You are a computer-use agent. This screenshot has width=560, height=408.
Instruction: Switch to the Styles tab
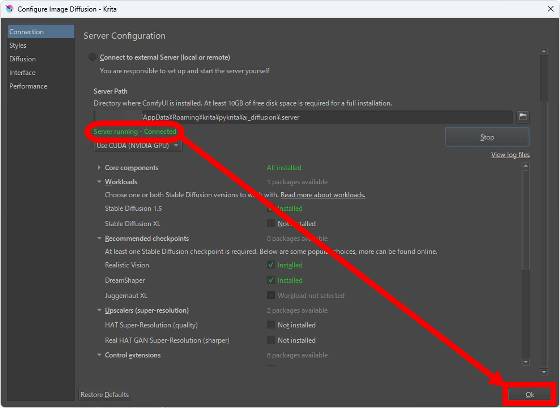tap(41, 45)
